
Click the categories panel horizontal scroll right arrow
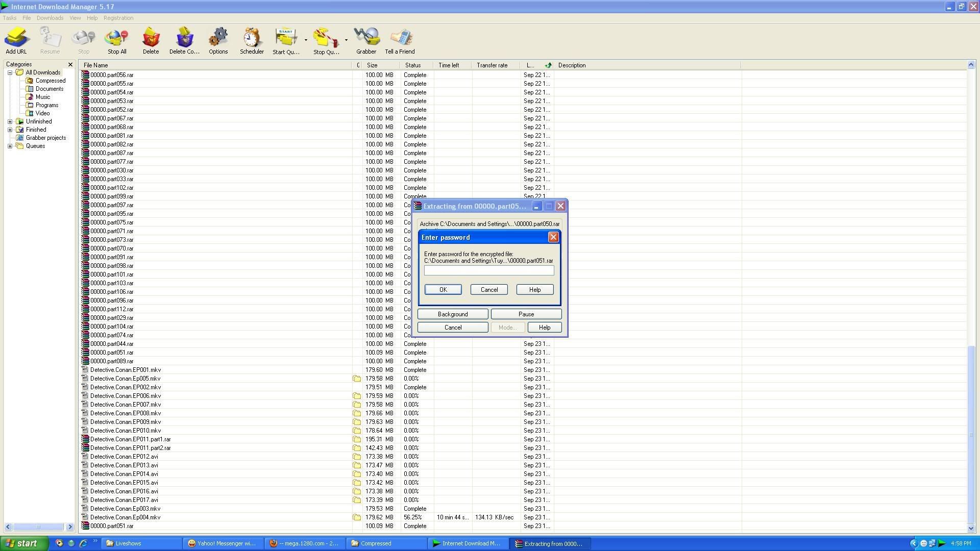point(70,527)
